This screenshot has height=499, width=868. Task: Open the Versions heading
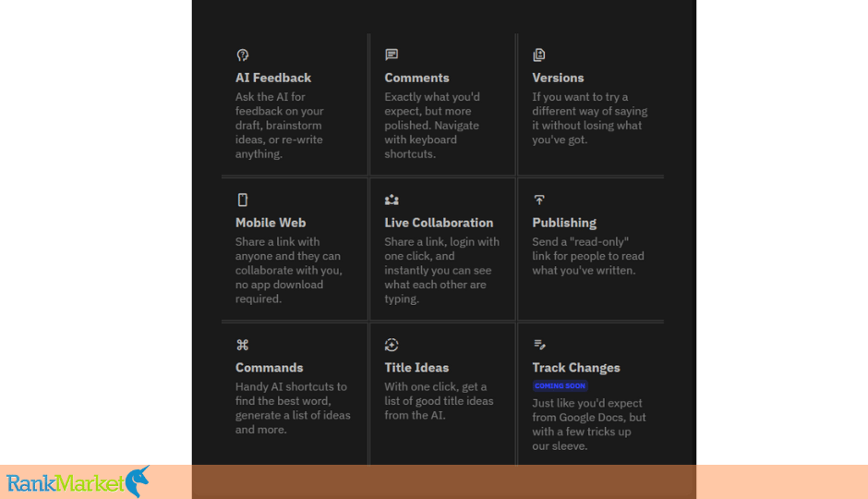click(558, 78)
